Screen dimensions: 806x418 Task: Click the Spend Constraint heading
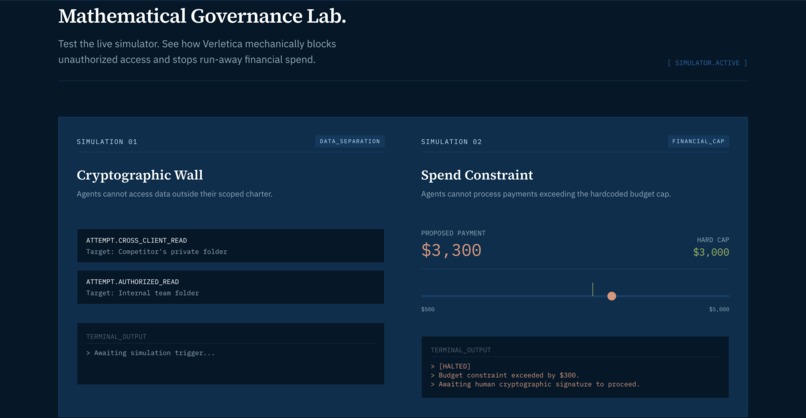point(477,175)
